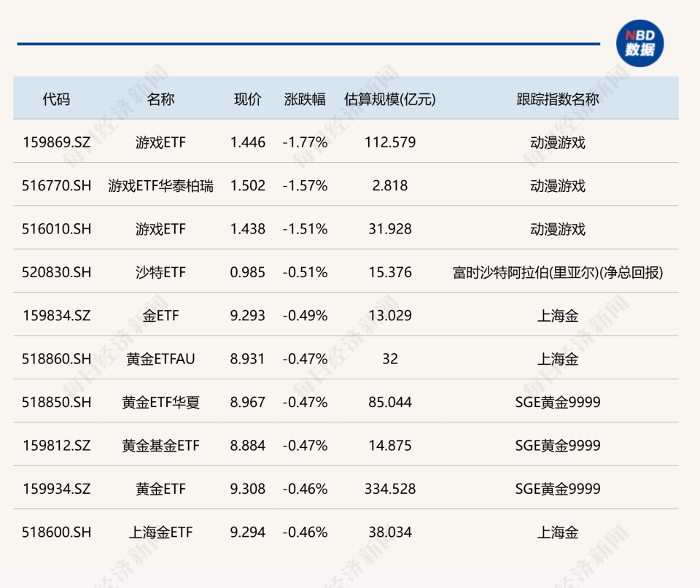Select the 上海金ETF name cell

pos(160,532)
